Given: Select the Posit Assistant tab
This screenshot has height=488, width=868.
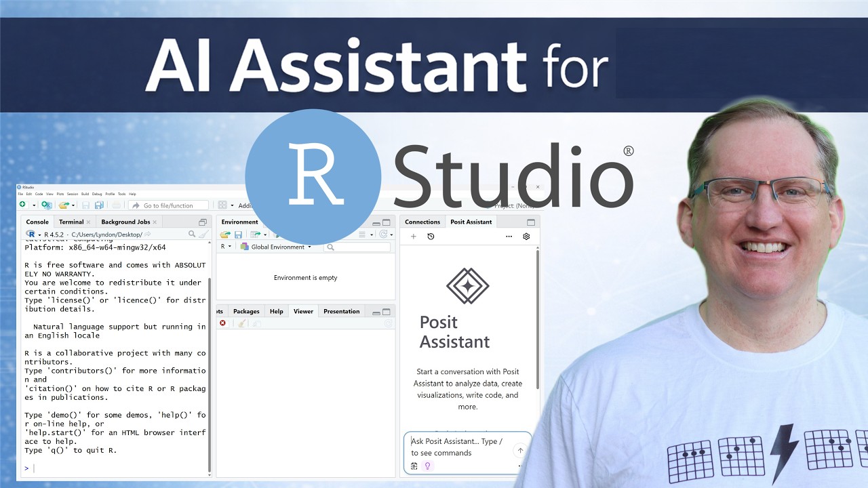Looking at the screenshot, I should (471, 222).
